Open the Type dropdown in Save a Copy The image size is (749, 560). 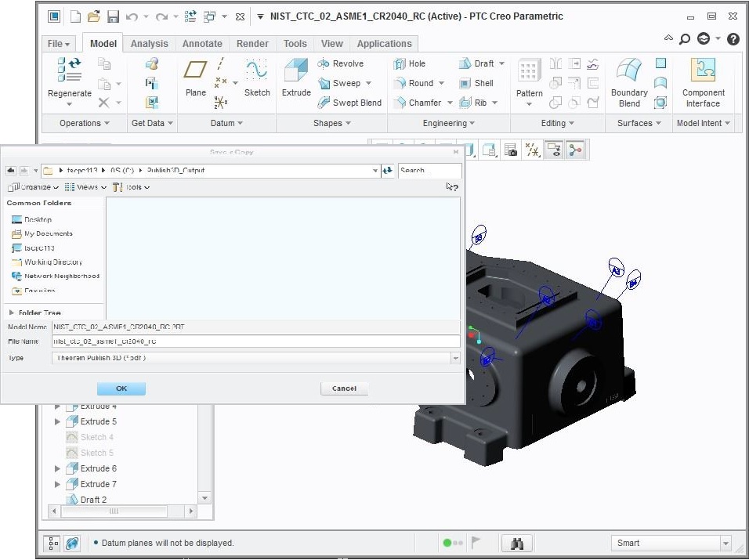click(x=455, y=358)
